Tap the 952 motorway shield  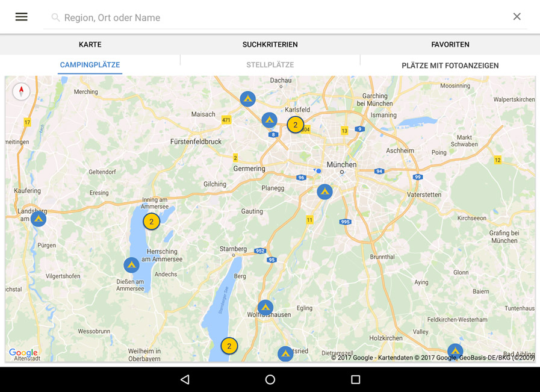click(260, 250)
